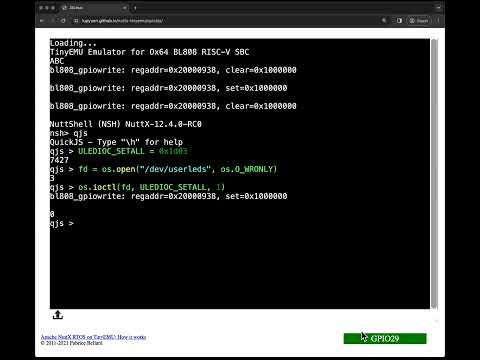Viewport: 480px width, 360px height.
Task: Click the green GPIO29 indicator
Action: click(x=385, y=338)
